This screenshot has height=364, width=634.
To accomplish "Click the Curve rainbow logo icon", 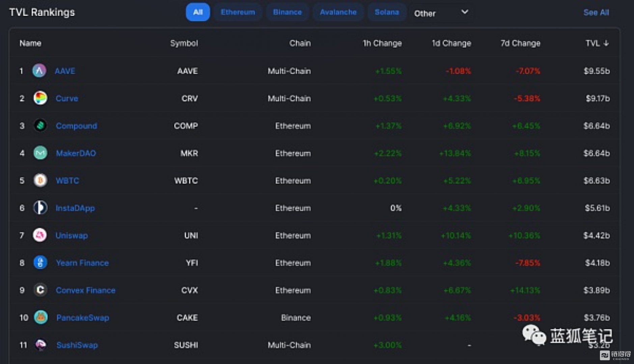I will point(40,98).
